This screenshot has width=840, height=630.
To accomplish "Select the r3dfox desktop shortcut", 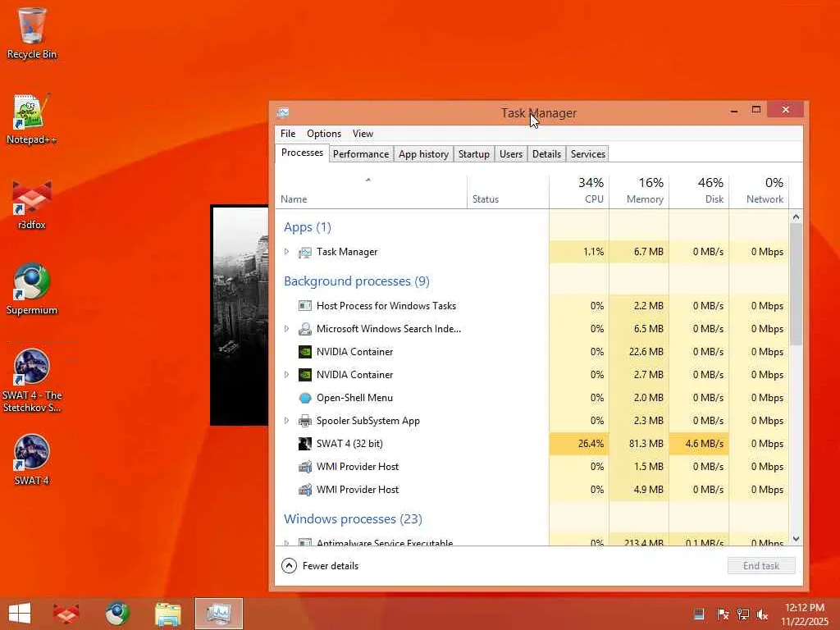I will [x=32, y=204].
